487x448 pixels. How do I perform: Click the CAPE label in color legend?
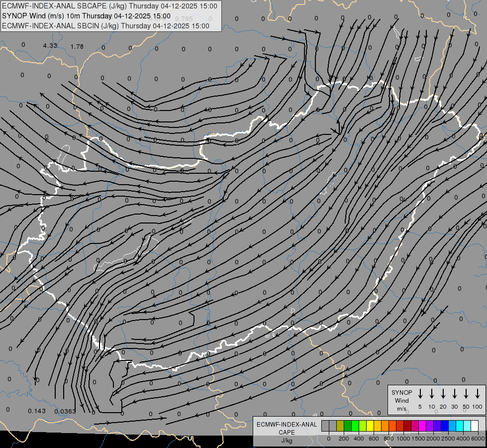[x=287, y=433]
